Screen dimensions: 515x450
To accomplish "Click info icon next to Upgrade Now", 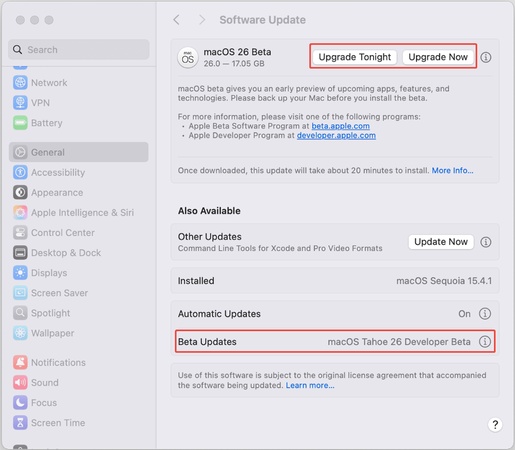I will (486, 57).
